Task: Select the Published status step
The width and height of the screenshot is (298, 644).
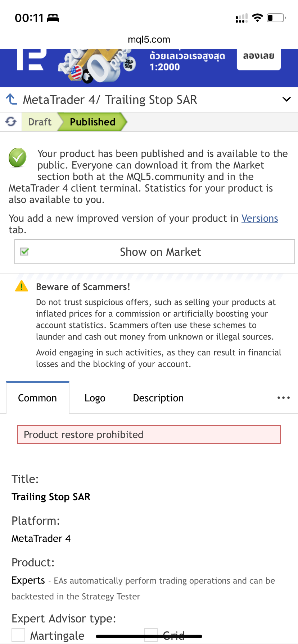Action: click(x=92, y=122)
